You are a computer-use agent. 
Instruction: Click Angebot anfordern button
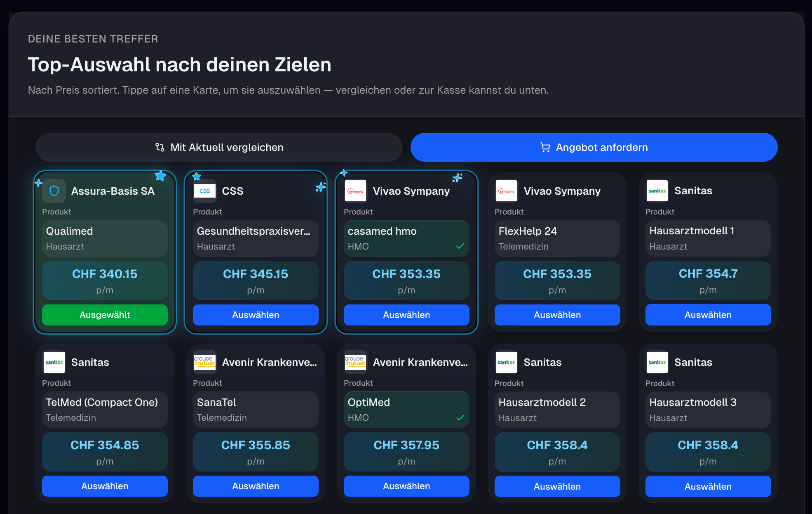pyautogui.click(x=594, y=147)
